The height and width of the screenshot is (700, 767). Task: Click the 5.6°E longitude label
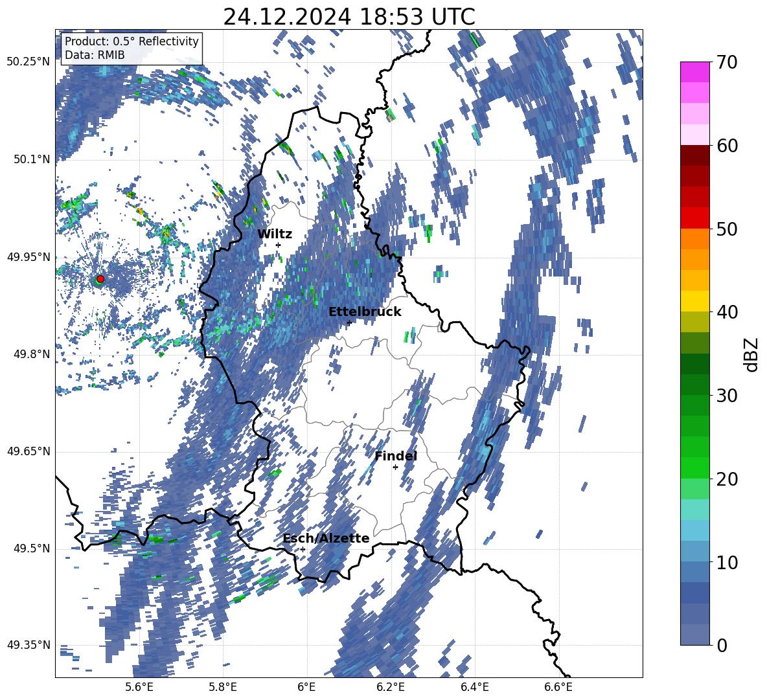pos(139,687)
